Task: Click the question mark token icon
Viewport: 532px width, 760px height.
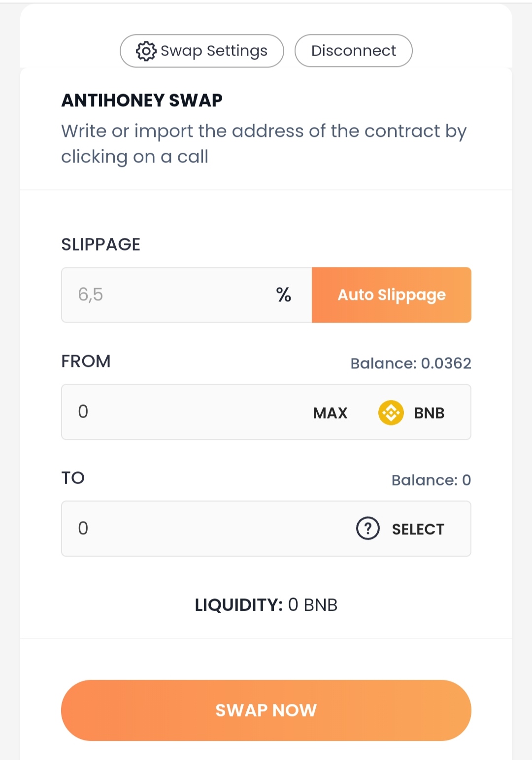Action: (x=368, y=529)
